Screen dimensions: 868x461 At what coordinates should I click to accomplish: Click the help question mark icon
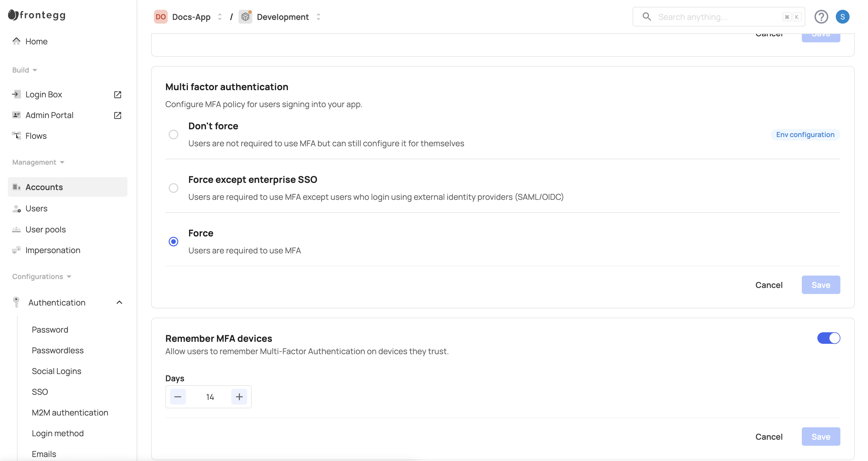(821, 17)
